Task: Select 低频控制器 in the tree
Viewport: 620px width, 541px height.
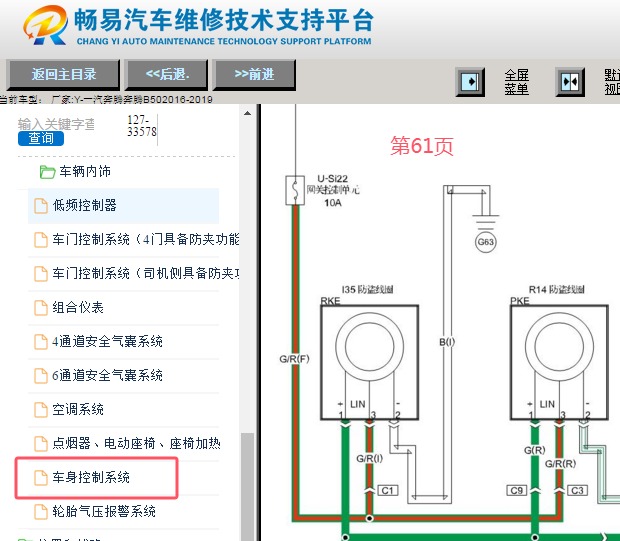Action: coord(123,206)
